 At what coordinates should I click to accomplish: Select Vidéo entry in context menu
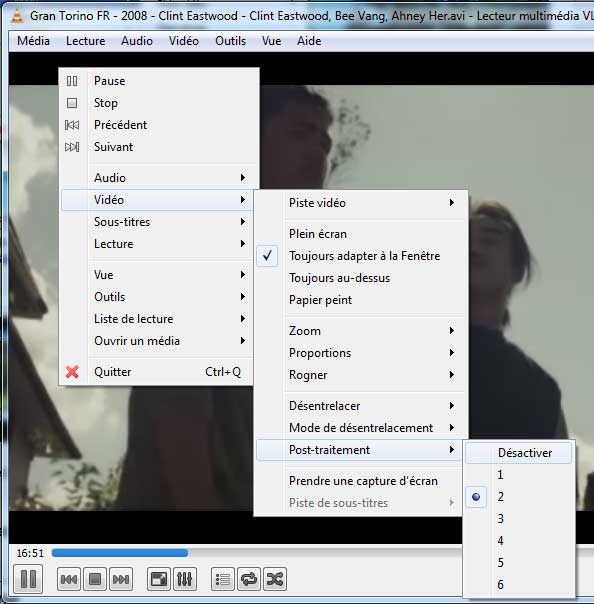[157, 200]
